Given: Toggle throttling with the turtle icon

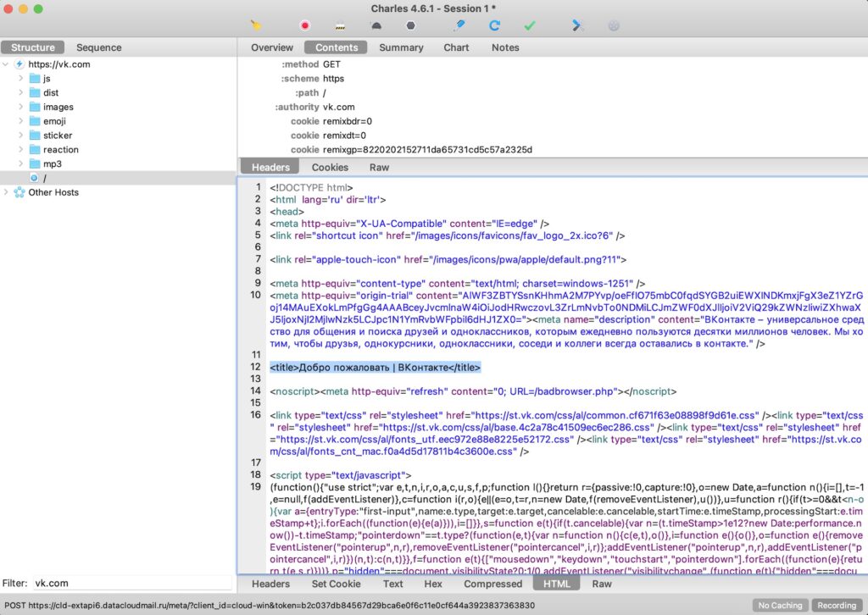Looking at the screenshot, I should [x=376, y=25].
